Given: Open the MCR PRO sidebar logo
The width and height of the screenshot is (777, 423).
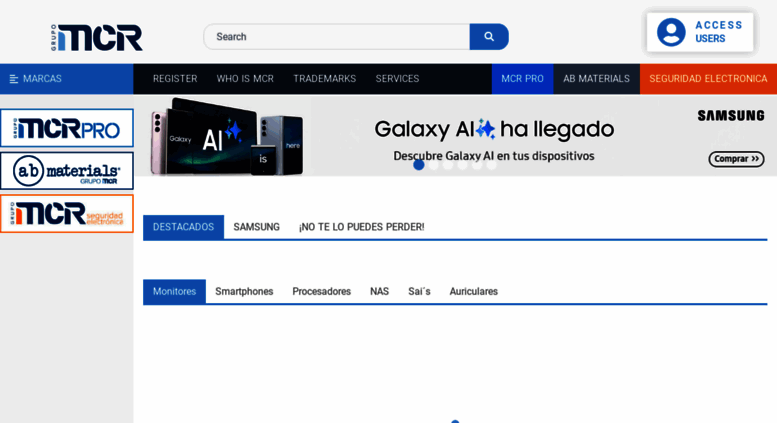Looking at the screenshot, I should (x=67, y=128).
